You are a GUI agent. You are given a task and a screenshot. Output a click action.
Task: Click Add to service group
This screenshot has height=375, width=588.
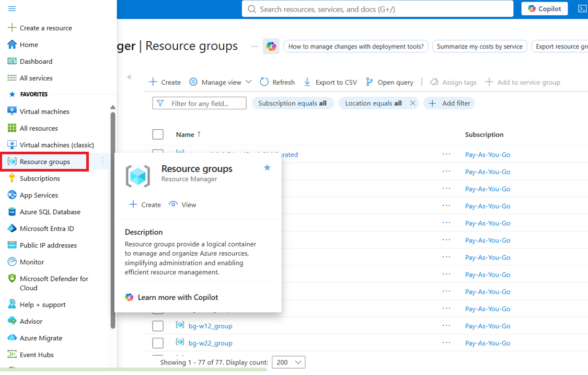pos(522,82)
